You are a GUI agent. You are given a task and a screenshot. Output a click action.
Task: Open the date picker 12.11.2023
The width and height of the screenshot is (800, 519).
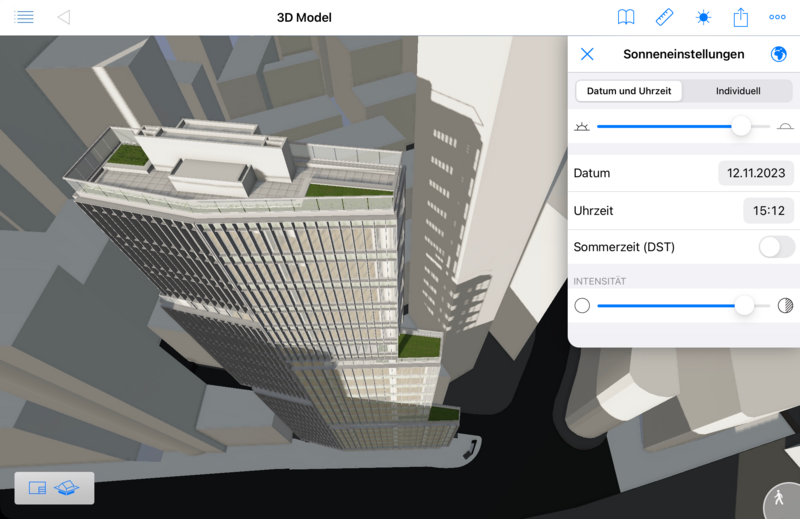click(x=756, y=173)
